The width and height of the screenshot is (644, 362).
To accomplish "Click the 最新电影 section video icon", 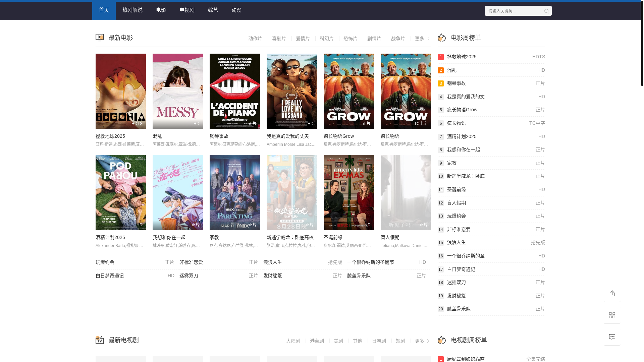I will click(100, 38).
